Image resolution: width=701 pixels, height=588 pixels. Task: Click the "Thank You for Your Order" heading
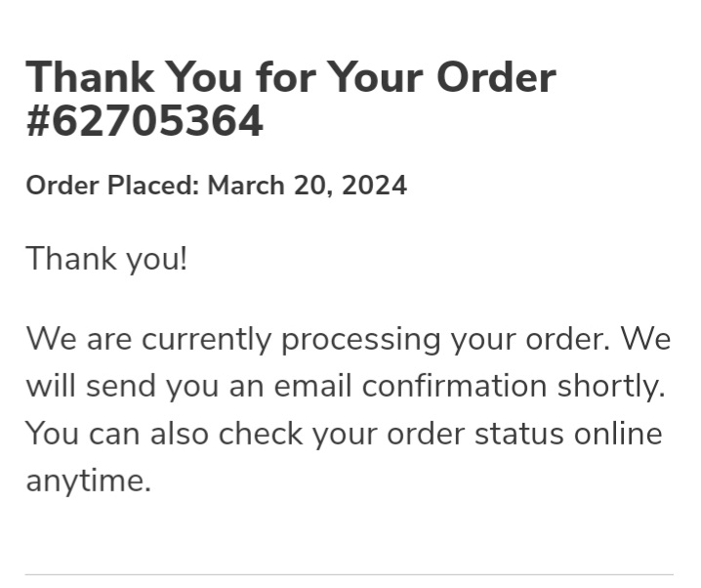point(290,77)
